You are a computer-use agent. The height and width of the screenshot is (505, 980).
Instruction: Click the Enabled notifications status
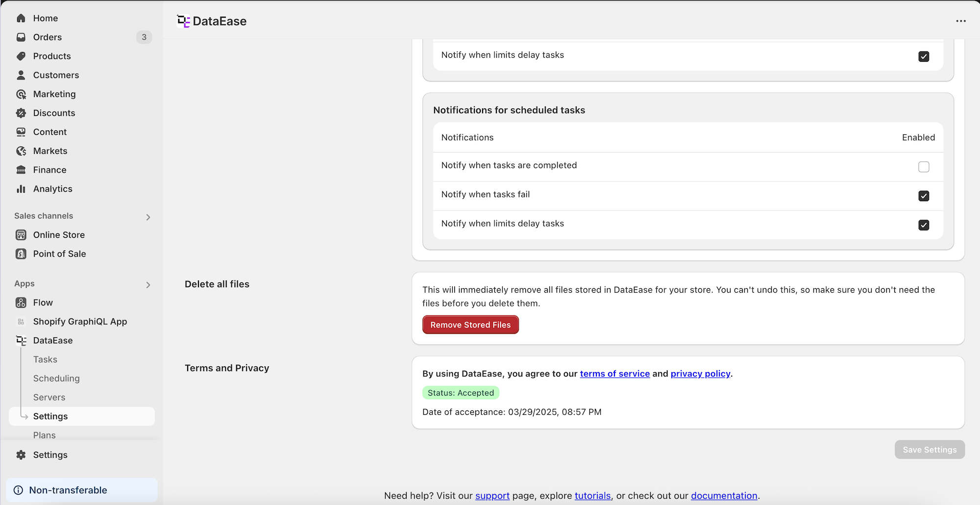point(918,137)
